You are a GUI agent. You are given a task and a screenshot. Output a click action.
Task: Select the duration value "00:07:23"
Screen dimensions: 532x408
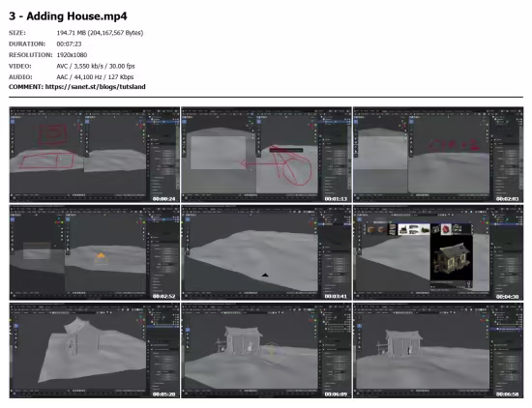69,44
